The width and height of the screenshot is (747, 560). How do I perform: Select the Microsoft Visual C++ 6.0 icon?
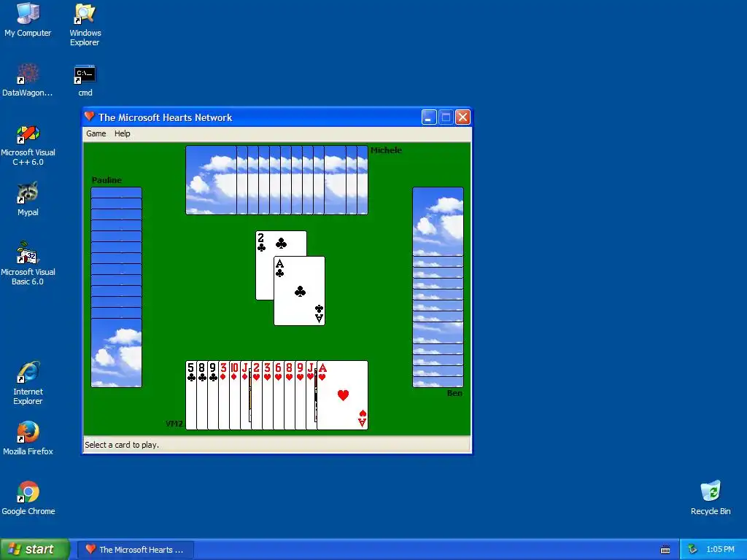point(28,145)
